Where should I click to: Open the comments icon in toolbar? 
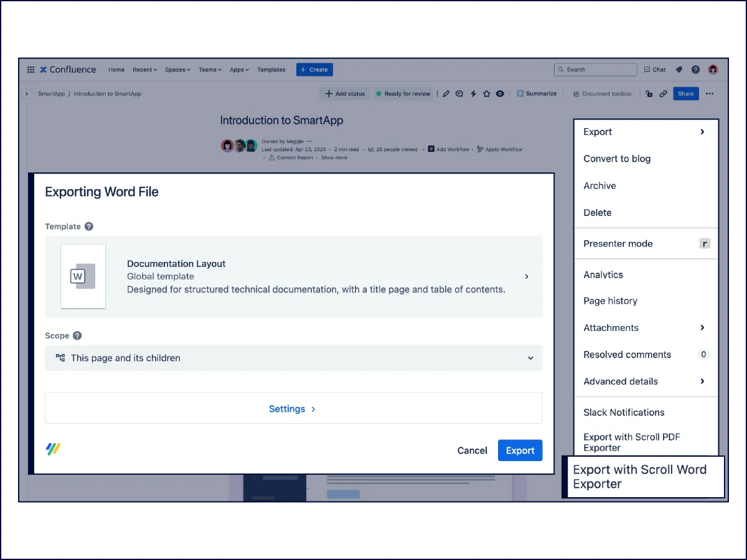(459, 94)
